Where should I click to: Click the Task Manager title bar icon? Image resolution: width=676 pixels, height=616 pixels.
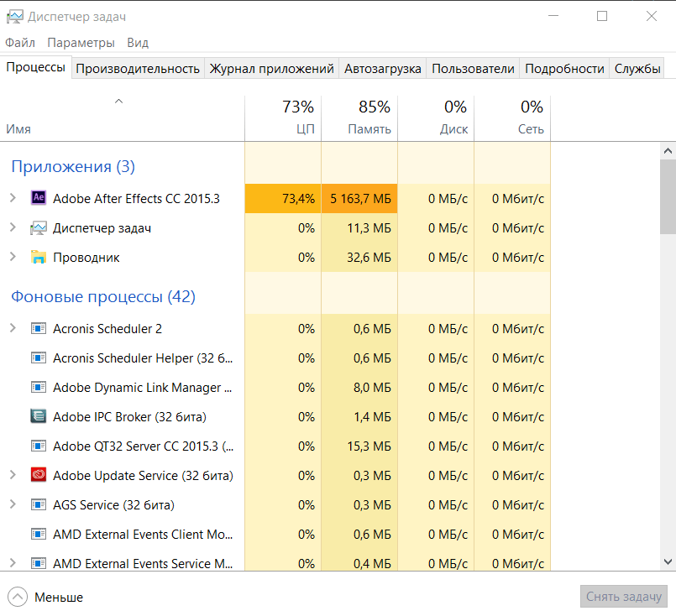(x=14, y=17)
